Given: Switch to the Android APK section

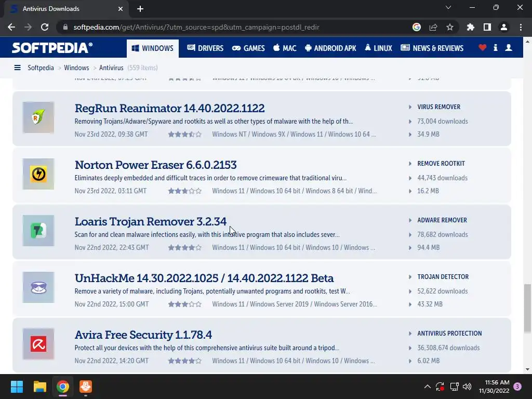Looking at the screenshot, I should point(330,48).
